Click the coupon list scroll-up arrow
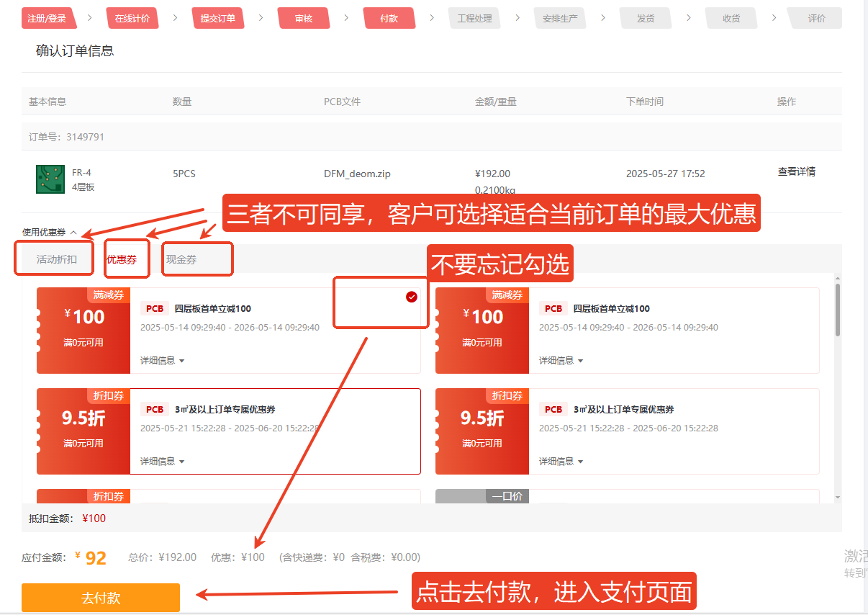This screenshot has height=615, width=868. [837, 278]
